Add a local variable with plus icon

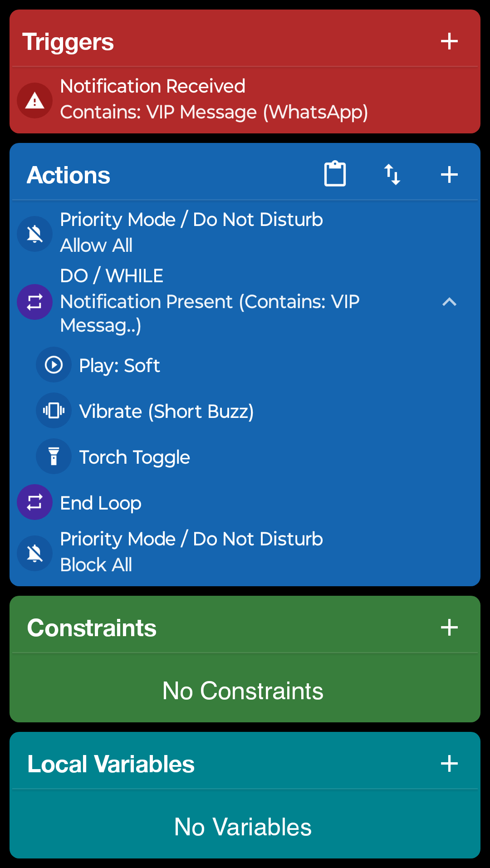click(449, 764)
